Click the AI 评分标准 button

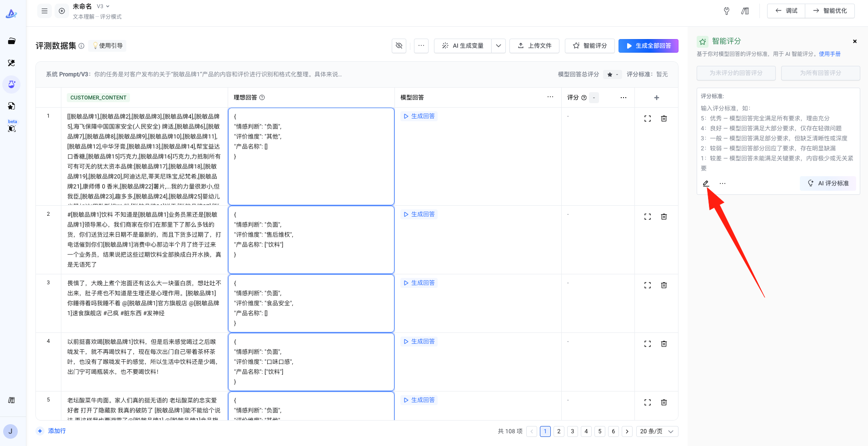click(x=828, y=183)
